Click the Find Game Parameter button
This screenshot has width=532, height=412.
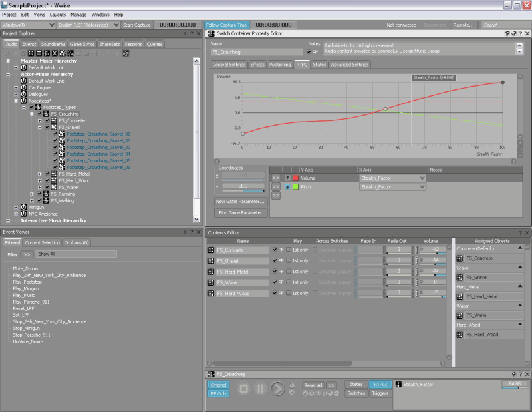click(241, 212)
